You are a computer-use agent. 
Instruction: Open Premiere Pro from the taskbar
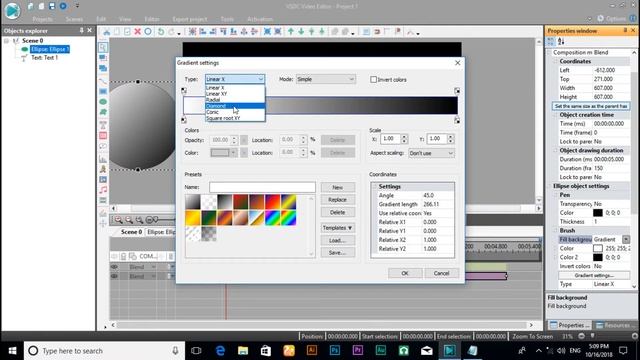pos(358,351)
